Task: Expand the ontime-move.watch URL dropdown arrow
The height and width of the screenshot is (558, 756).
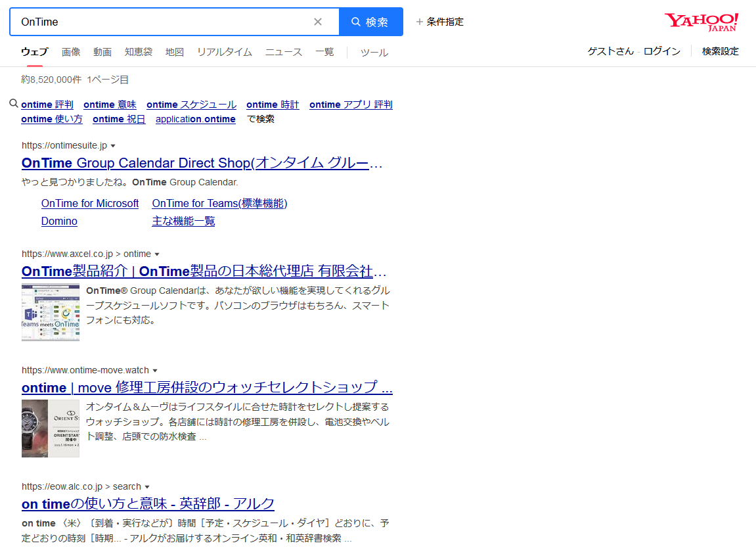Action: [155, 371]
